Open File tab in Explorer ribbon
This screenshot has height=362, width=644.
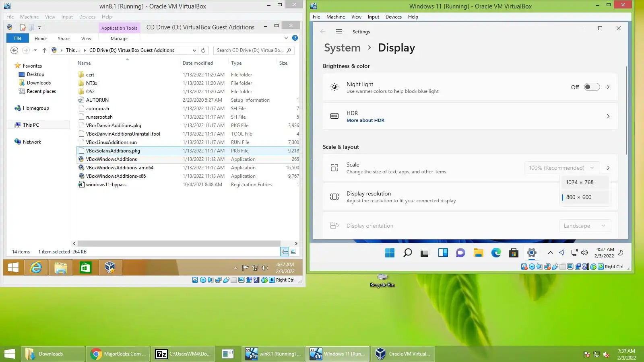tap(18, 38)
